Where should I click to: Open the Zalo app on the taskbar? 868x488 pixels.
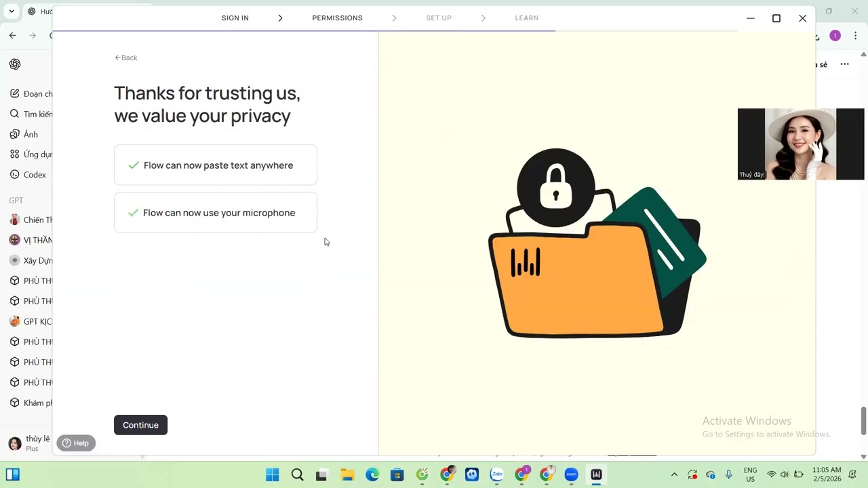coord(497,474)
